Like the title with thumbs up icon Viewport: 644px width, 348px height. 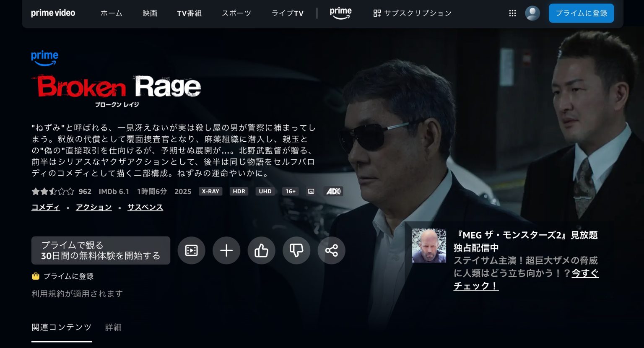(262, 250)
